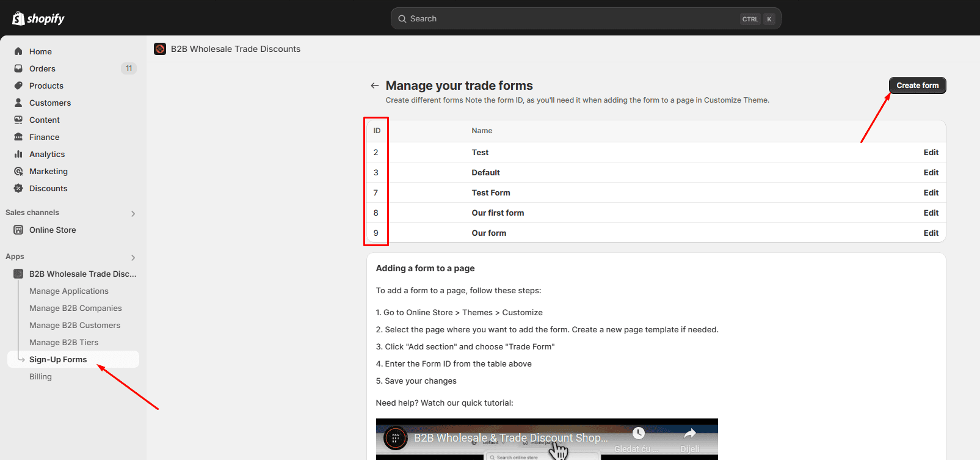This screenshot has width=980, height=460.
Task: Click the Shopify logo
Action: (38, 18)
